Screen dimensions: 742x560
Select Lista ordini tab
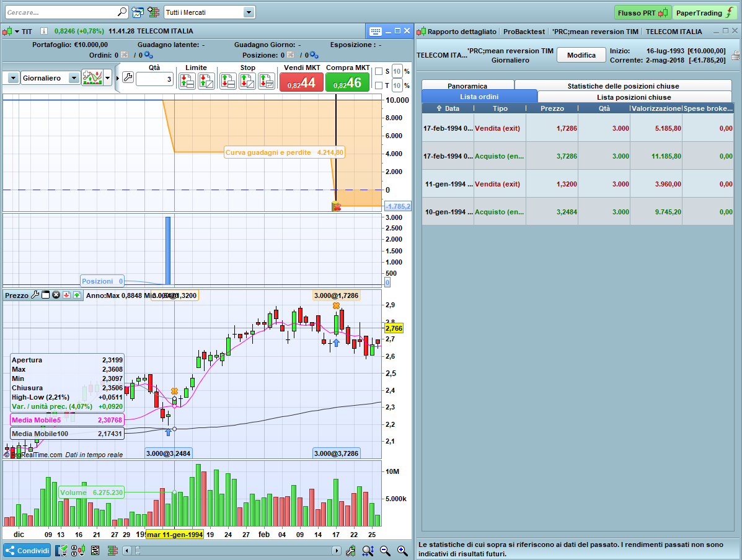point(479,97)
